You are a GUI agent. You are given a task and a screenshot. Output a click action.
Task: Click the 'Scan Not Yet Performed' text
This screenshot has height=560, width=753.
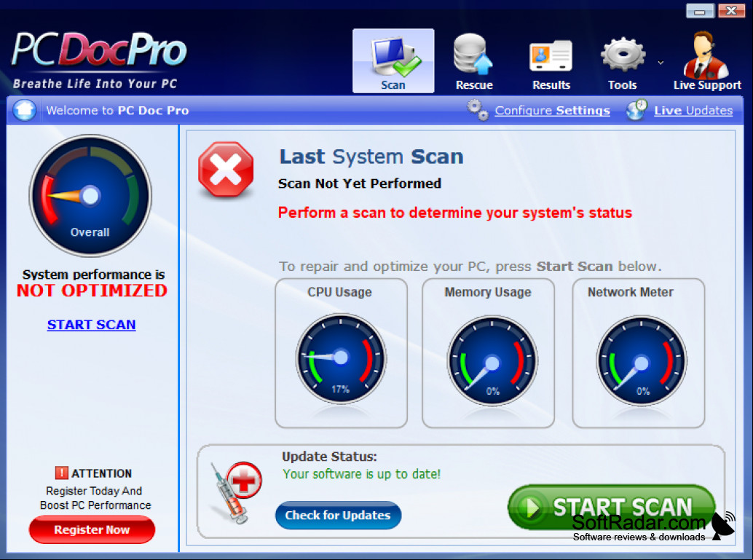[359, 184]
